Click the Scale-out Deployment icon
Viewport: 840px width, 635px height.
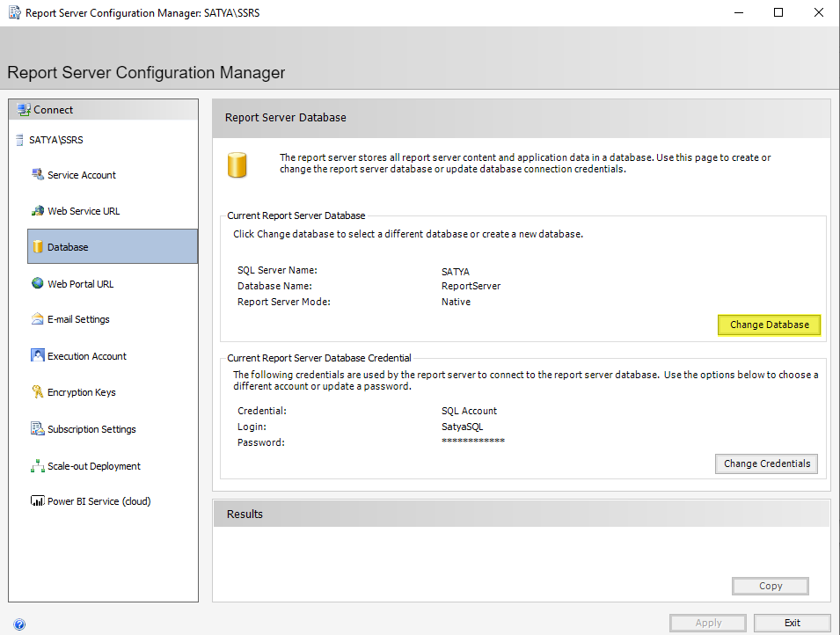37,466
